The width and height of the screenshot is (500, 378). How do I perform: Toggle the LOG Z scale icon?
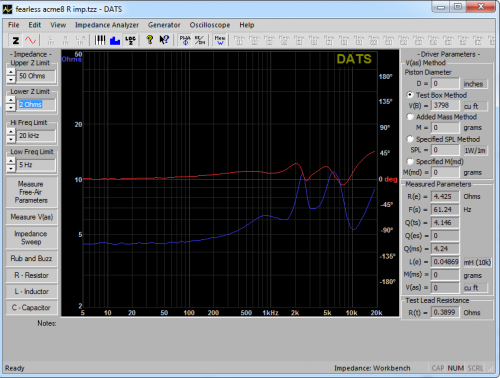(x=130, y=41)
